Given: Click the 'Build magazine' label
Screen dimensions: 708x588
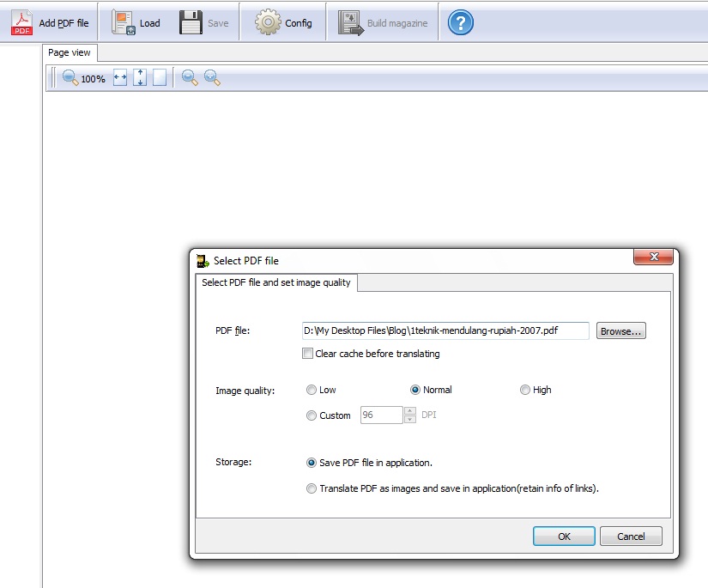Looking at the screenshot, I should coord(397,23).
